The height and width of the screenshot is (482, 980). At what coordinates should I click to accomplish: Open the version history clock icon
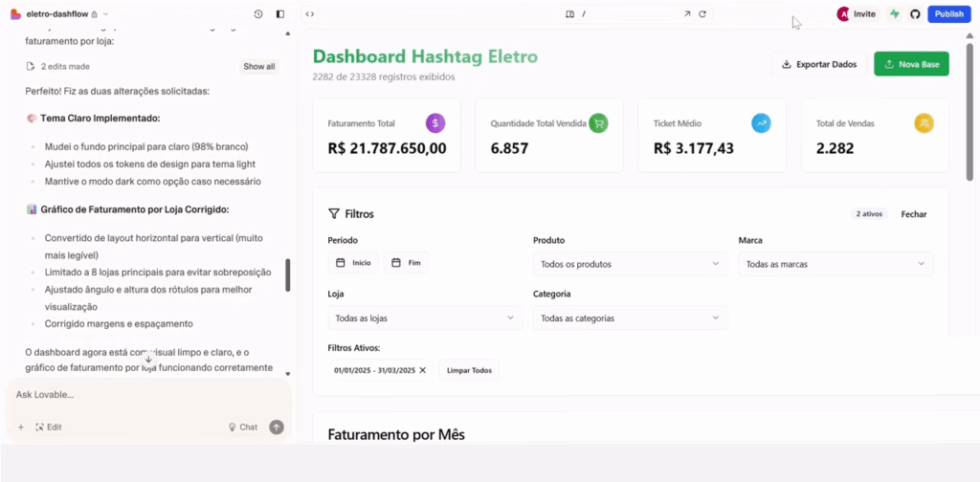(258, 13)
